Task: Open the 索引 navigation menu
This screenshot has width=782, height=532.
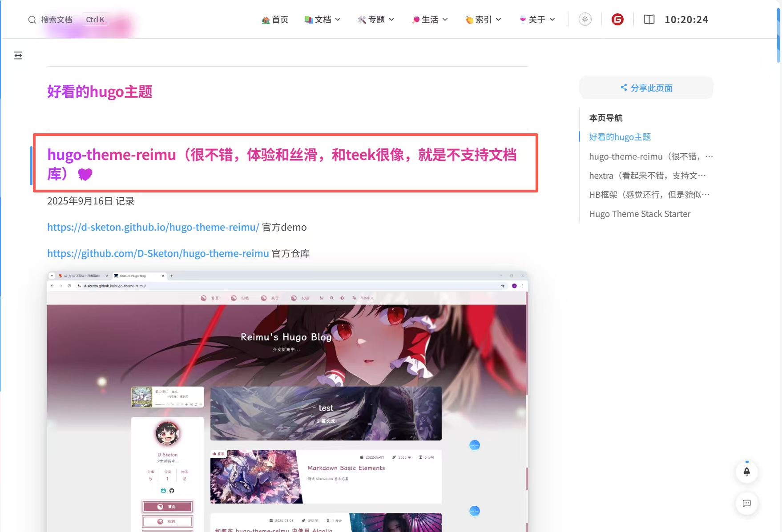Action: click(x=483, y=20)
